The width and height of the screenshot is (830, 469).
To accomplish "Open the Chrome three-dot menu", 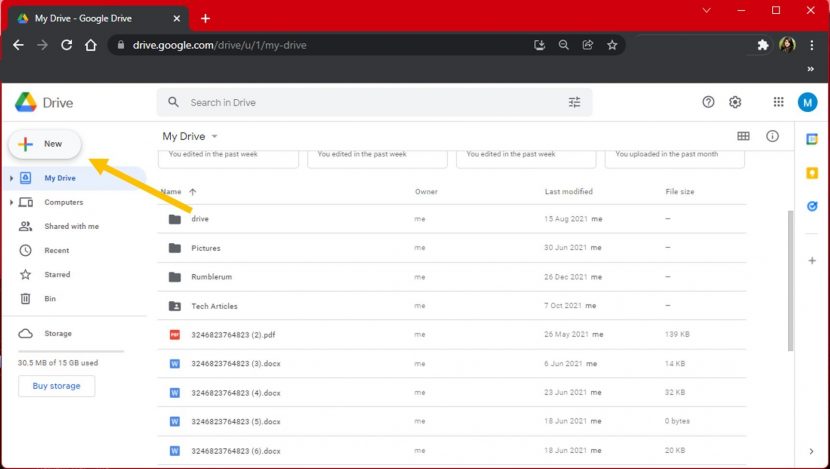I will (x=811, y=45).
